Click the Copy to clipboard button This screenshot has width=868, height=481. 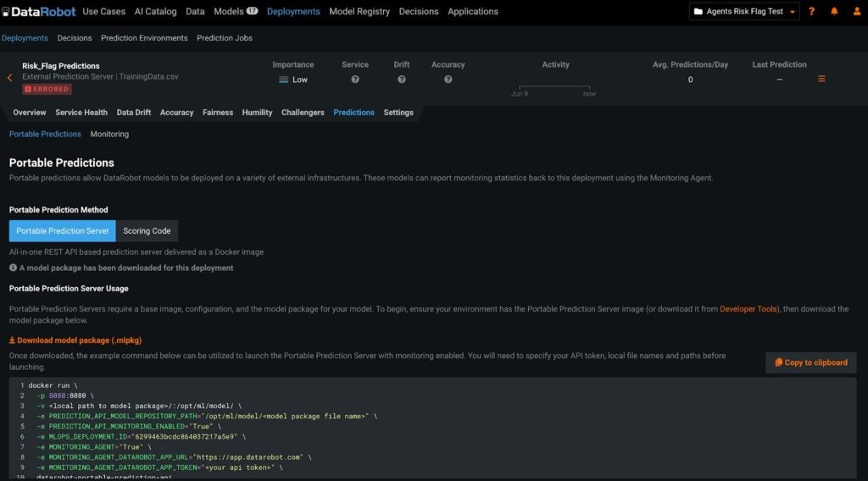[x=810, y=362]
